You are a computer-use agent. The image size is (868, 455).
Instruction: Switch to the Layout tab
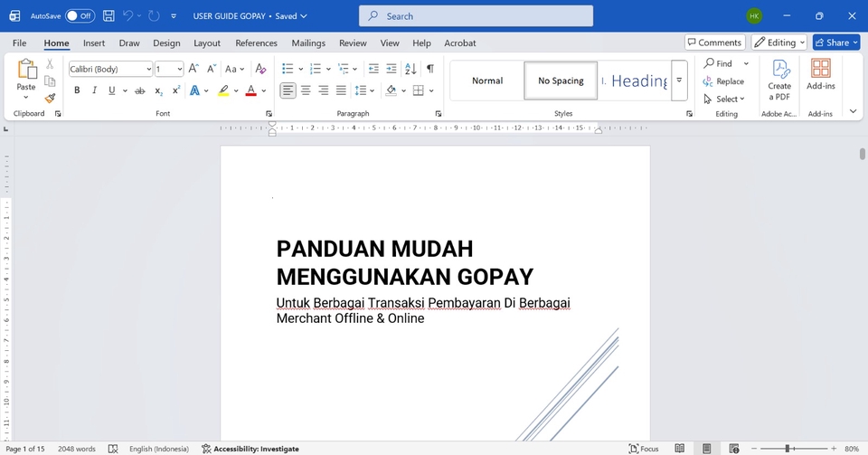click(207, 43)
